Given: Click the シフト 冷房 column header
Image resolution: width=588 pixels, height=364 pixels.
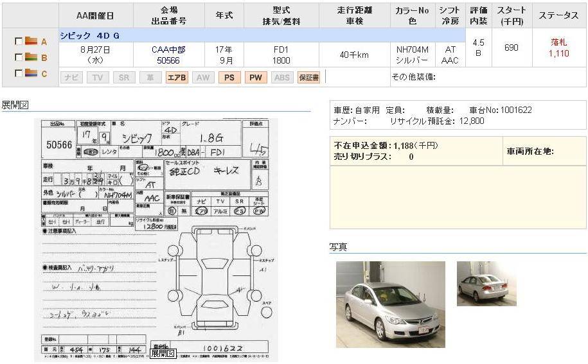Looking at the screenshot, I should tap(450, 15).
